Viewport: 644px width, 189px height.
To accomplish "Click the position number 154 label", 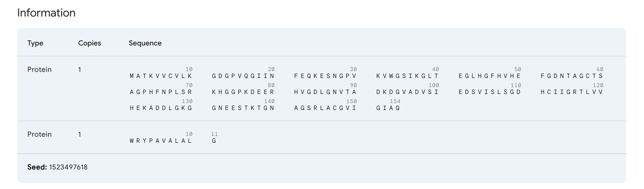I will coord(395,101).
